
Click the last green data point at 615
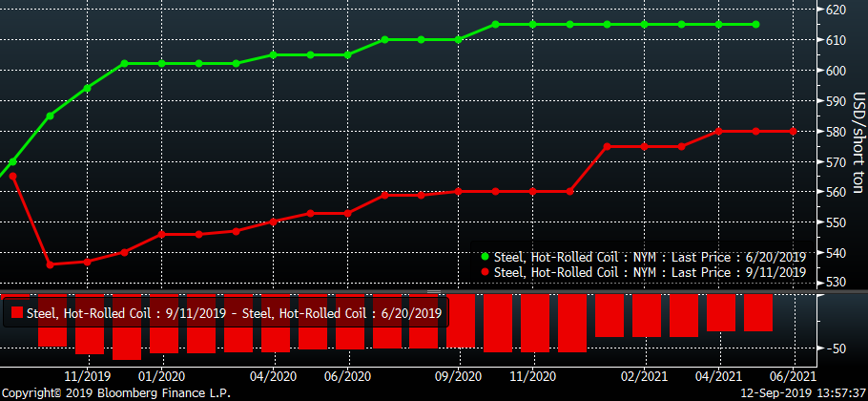(x=755, y=25)
